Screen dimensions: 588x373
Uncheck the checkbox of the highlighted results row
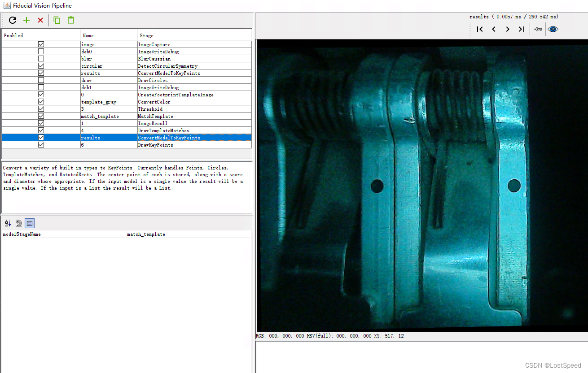click(x=41, y=138)
